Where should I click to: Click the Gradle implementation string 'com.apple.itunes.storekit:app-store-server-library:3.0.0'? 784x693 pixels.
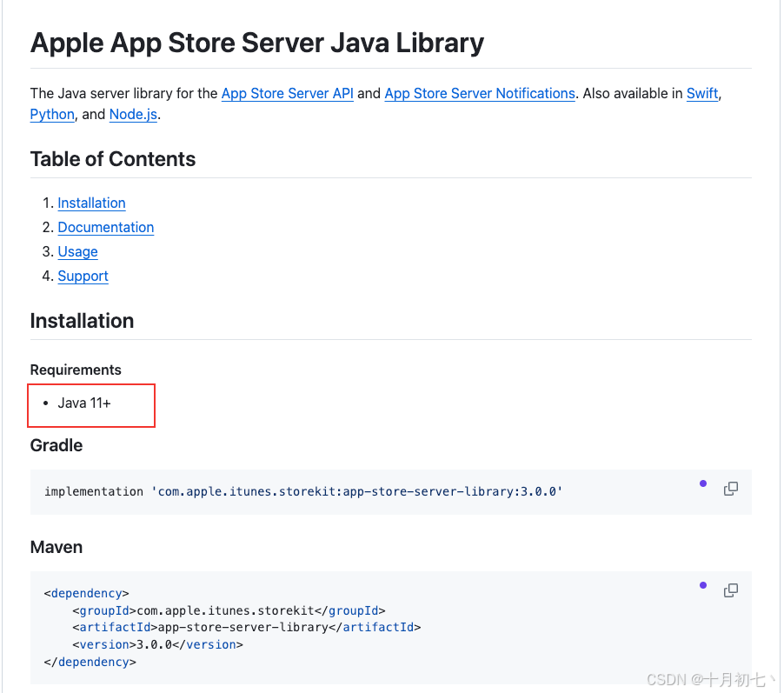pyautogui.click(x=357, y=492)
